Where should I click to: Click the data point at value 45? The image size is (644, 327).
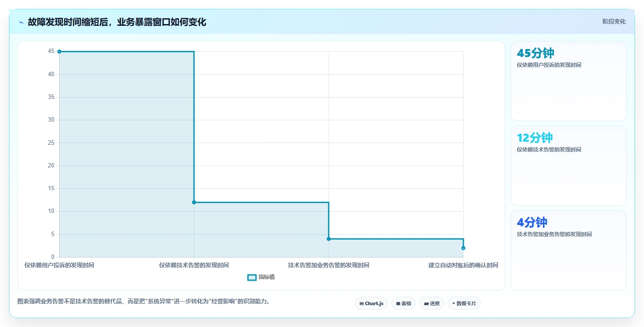click(x=59, y=52)
